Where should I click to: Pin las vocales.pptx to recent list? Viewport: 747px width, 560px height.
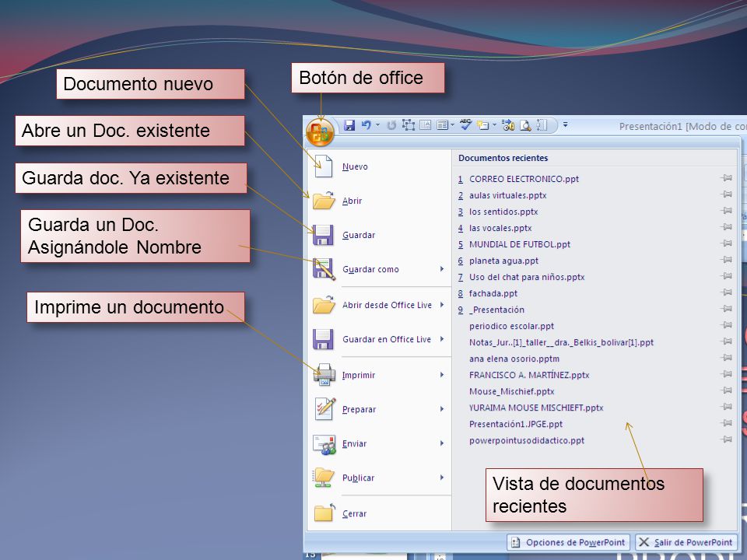726,227
